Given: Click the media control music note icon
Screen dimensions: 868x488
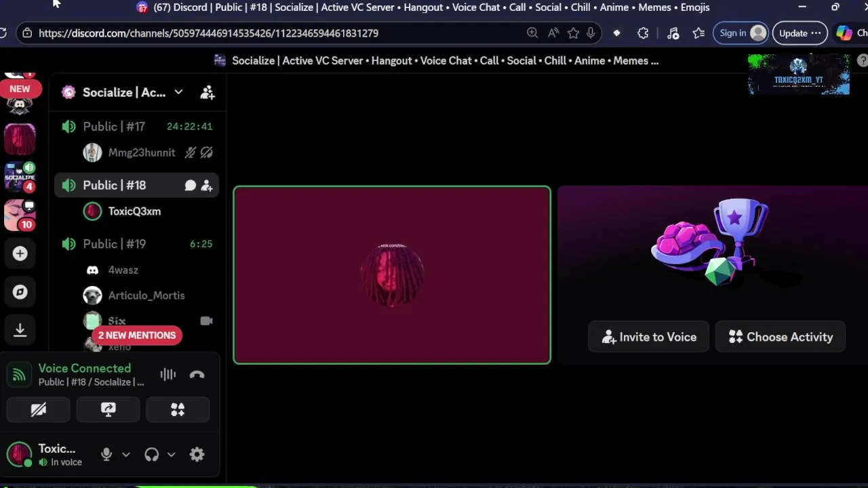Looking at the screenshot, I should [x=673, y=33].
